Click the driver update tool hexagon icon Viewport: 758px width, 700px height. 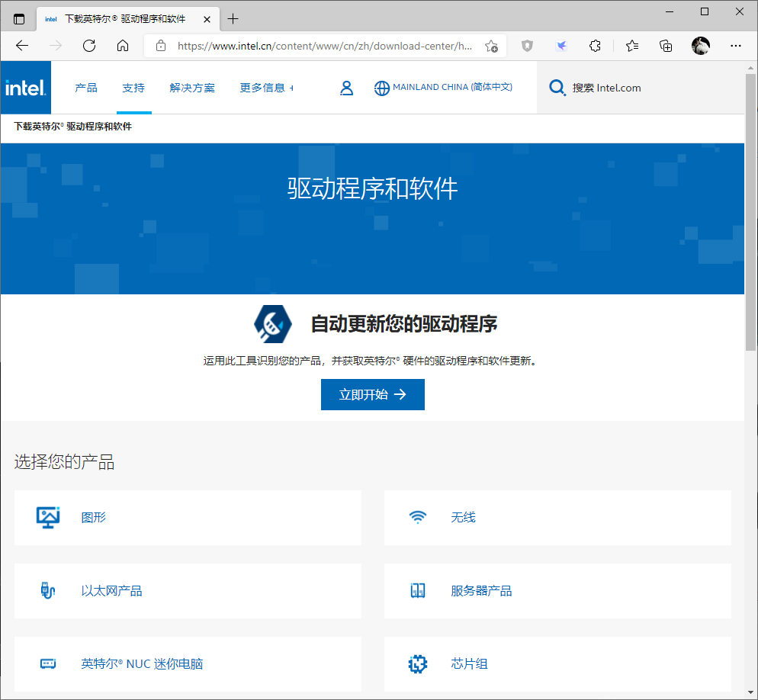273,324
